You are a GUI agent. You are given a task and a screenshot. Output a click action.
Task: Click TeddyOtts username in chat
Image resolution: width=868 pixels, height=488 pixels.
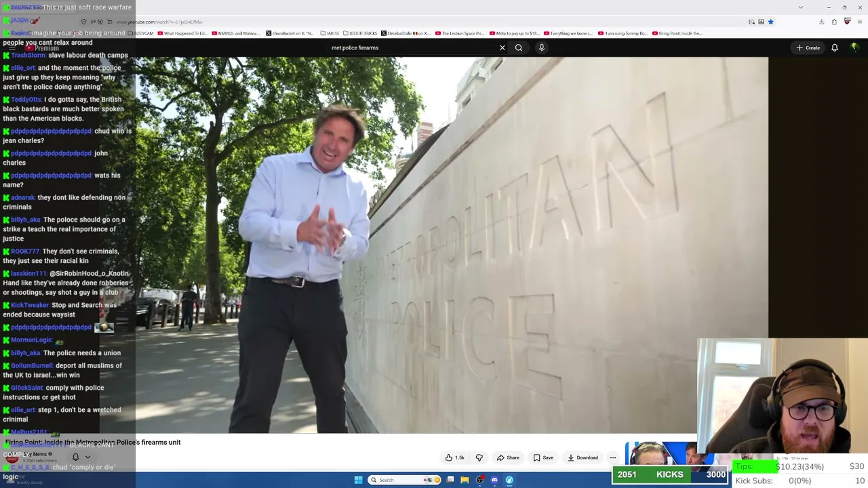click(26, 100)
